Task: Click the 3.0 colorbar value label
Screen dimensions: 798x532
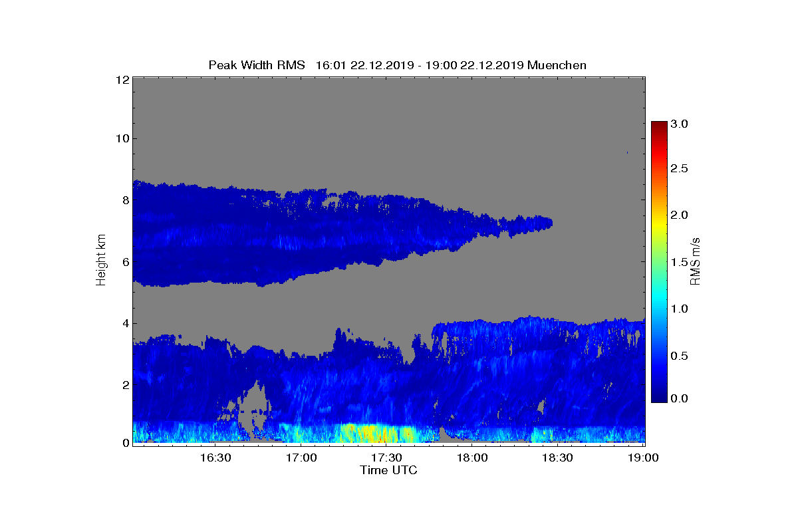Action: [x=679, y=124]
